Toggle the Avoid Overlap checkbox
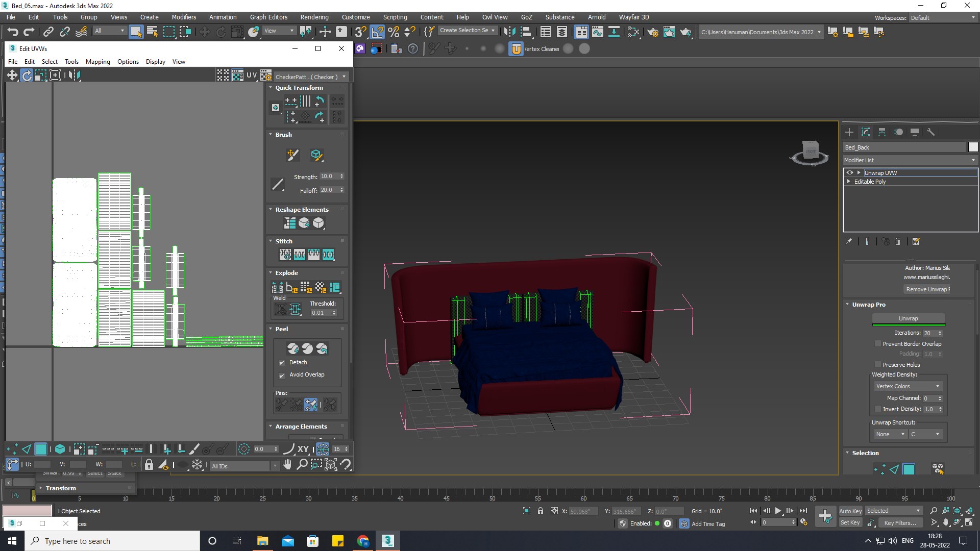980x551 pixels. tap(282, 375)
